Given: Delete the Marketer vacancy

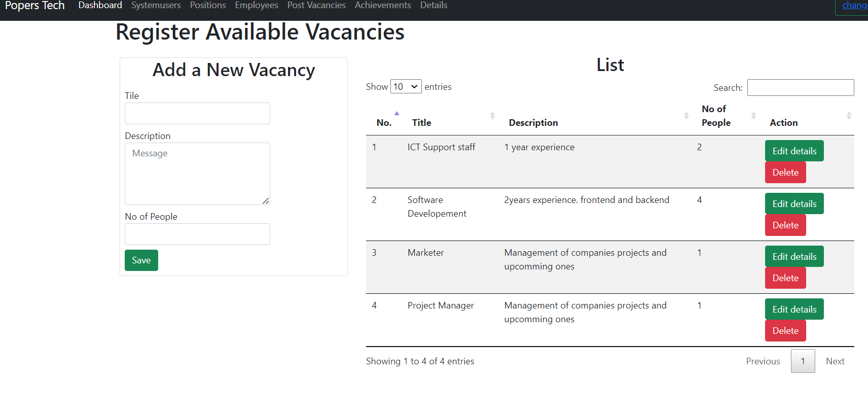Looking at the screenshot, I should [785, 278].
